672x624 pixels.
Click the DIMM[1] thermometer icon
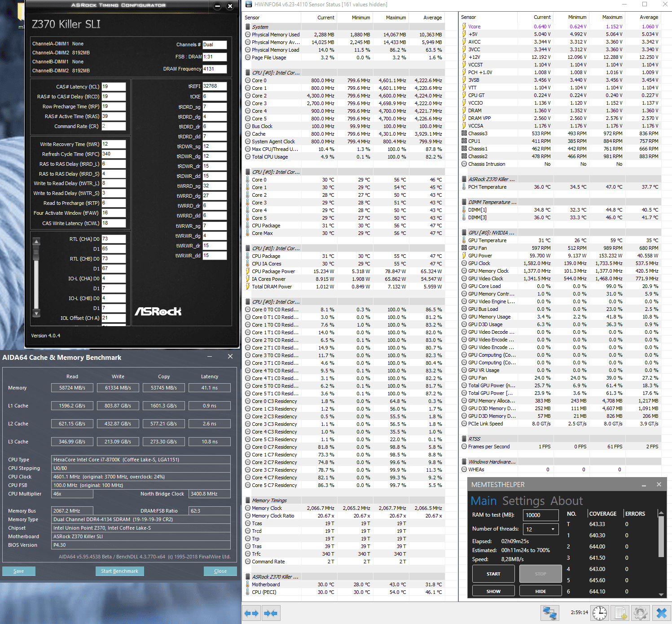(464, 210)
